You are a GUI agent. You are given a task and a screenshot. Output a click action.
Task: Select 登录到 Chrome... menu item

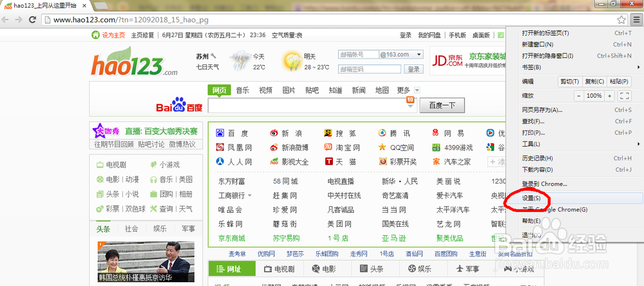574,184
